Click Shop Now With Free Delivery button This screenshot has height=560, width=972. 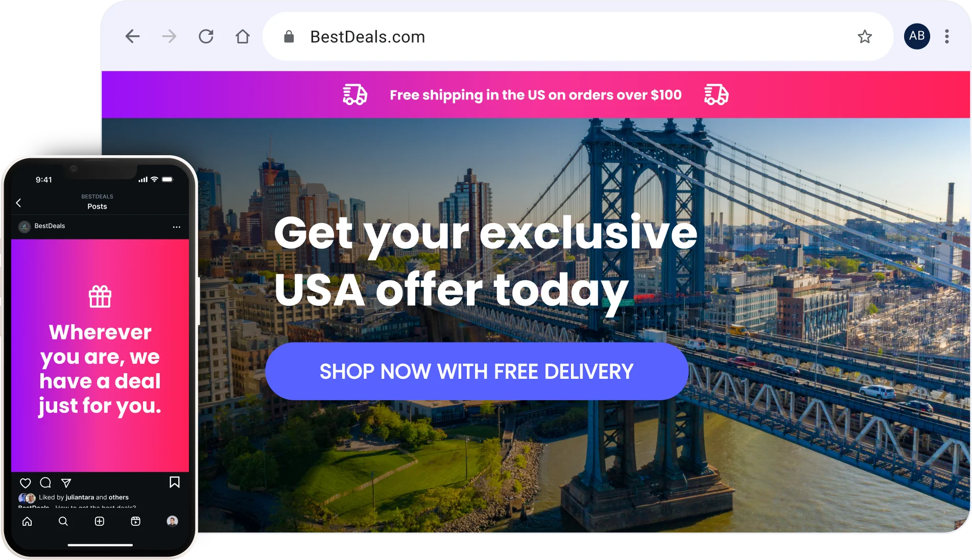[477, 371]
